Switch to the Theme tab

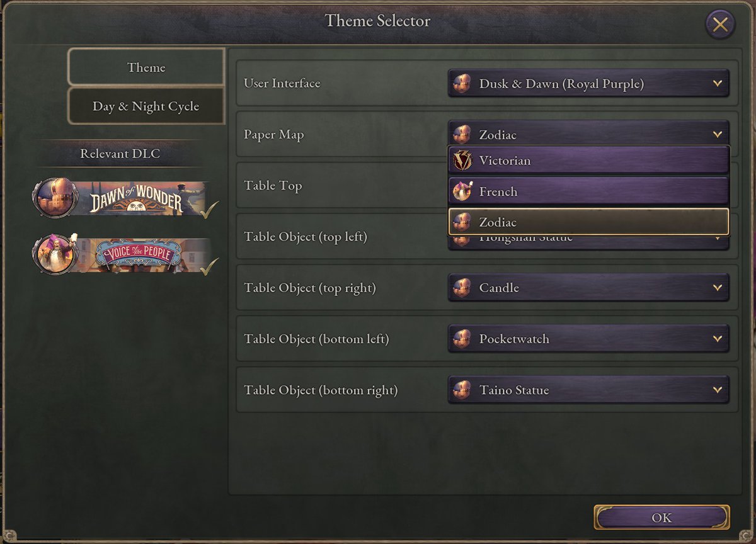point(146,67)
